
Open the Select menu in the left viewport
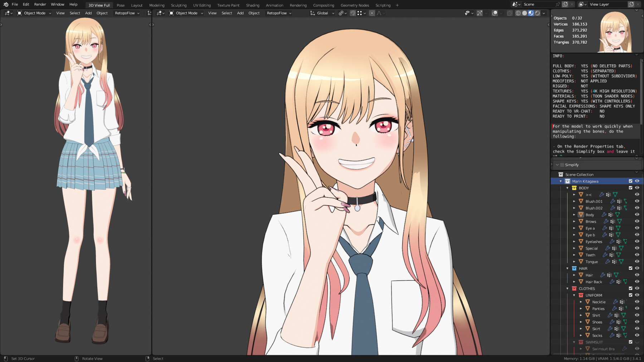coord(75,13)
